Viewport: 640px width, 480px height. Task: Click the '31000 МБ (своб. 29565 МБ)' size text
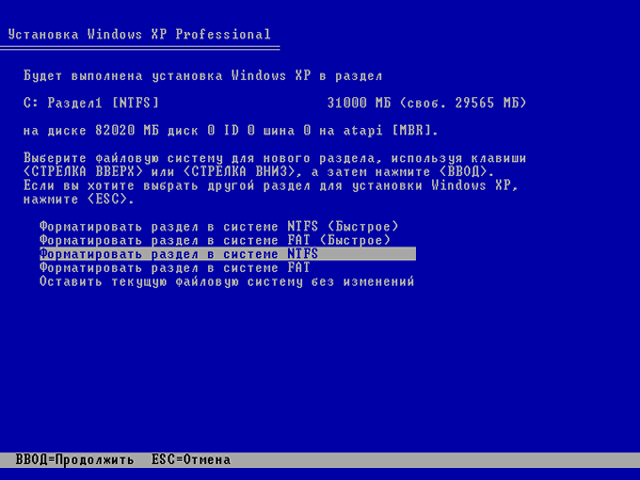coord(426,103)
